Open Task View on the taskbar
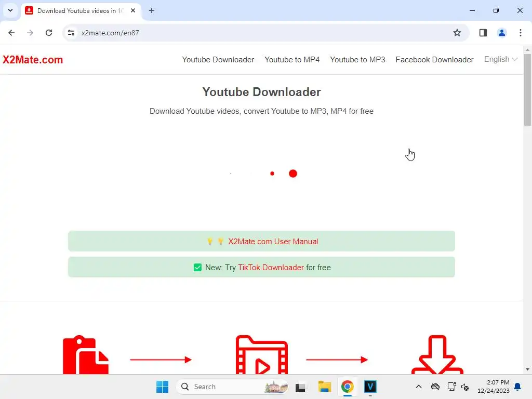This screenshot has width=532, height=399. pos(300,387)
